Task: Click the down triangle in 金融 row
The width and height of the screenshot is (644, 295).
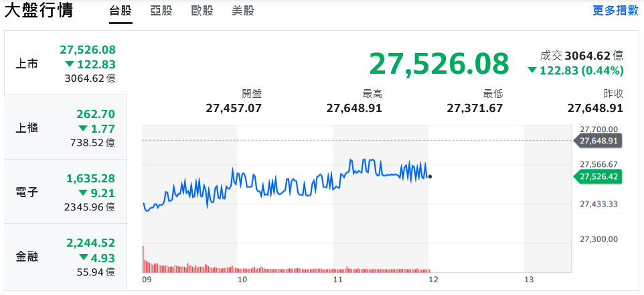Action: (x=83, y=257)
